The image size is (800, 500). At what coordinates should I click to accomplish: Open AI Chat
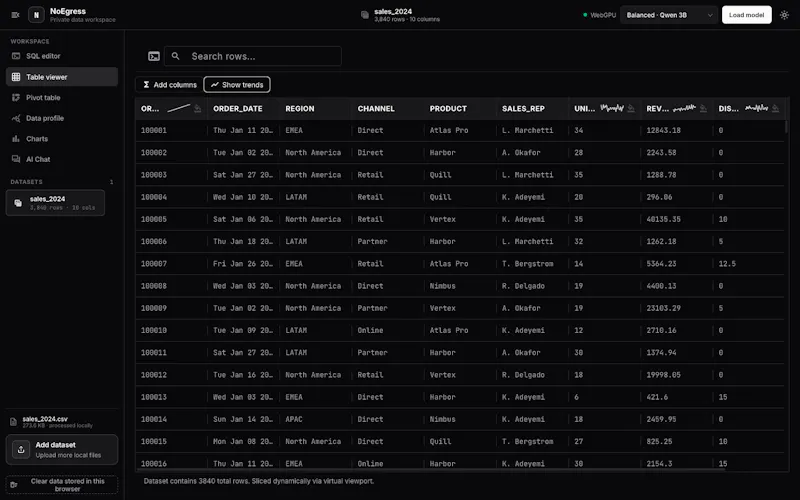click(62, 159)
